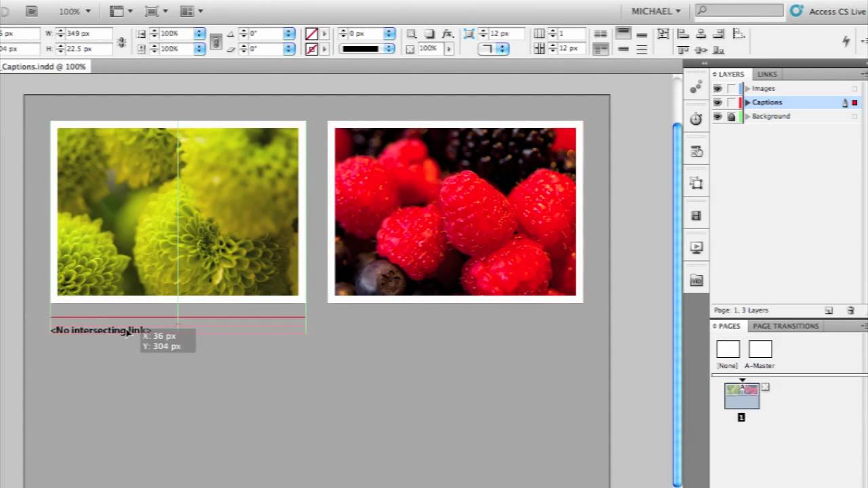Screen dimensions: 868x488
Task: Click the Create New Layer icon
Action: coord(829,310)
